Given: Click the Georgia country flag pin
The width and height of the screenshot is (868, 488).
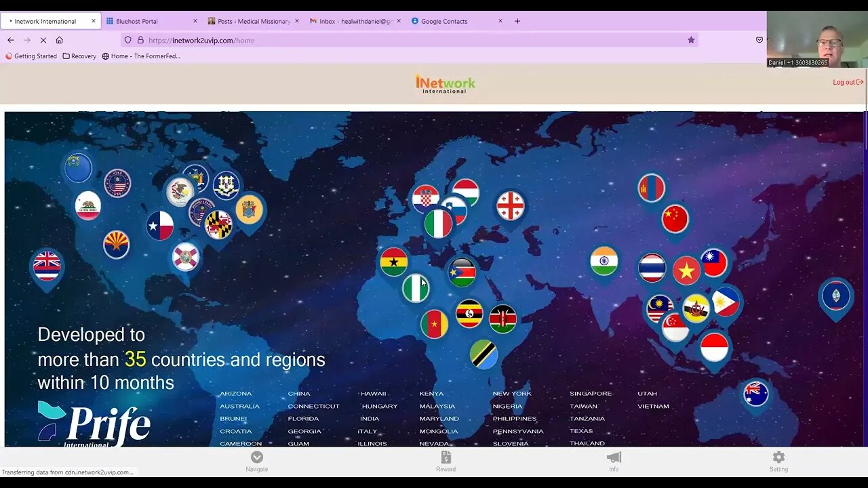Looking at the screenshot, I should pos(510,206).
